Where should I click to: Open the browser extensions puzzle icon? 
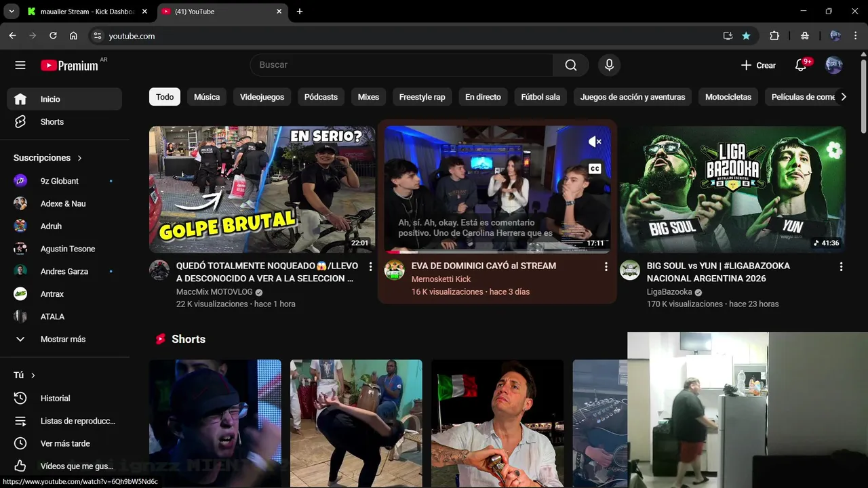(774, 36)
